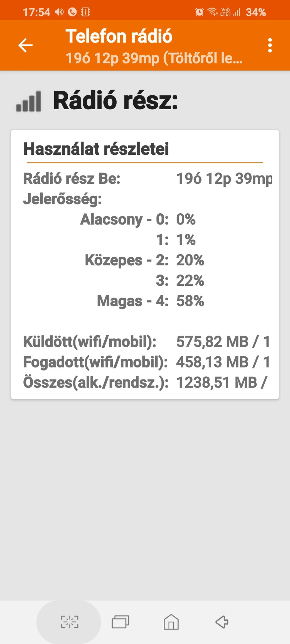Select the Használat részletei card heading
The height and width of the screenshot is (644, 290).
click(96, 149)
